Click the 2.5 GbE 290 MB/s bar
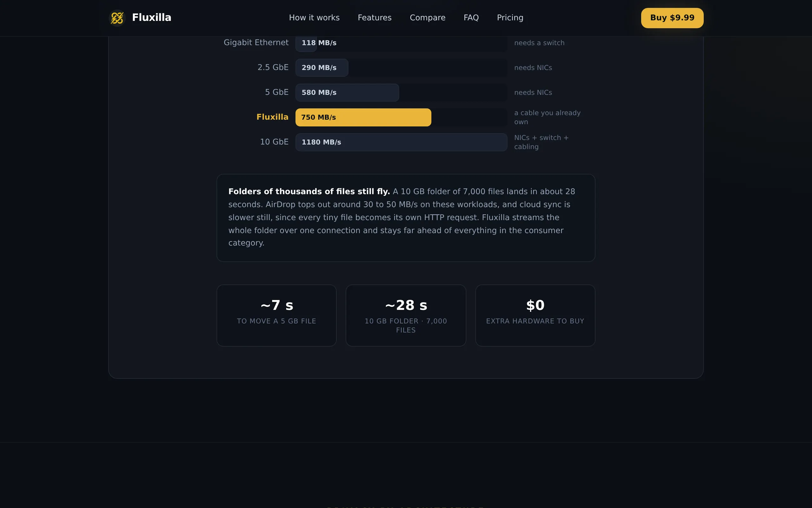 (x=322, y=68)
